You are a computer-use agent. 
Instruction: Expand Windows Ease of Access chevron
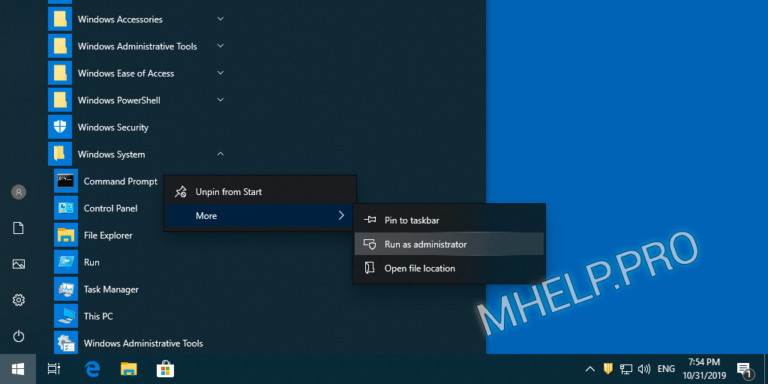(220, 73)
